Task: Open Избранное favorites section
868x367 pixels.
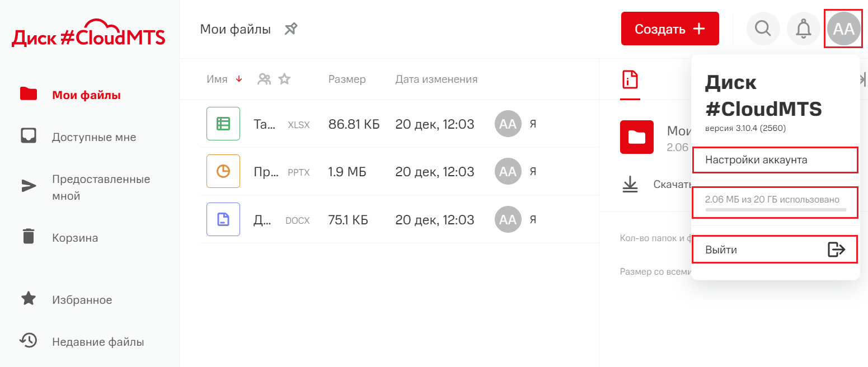Action: 82,300
